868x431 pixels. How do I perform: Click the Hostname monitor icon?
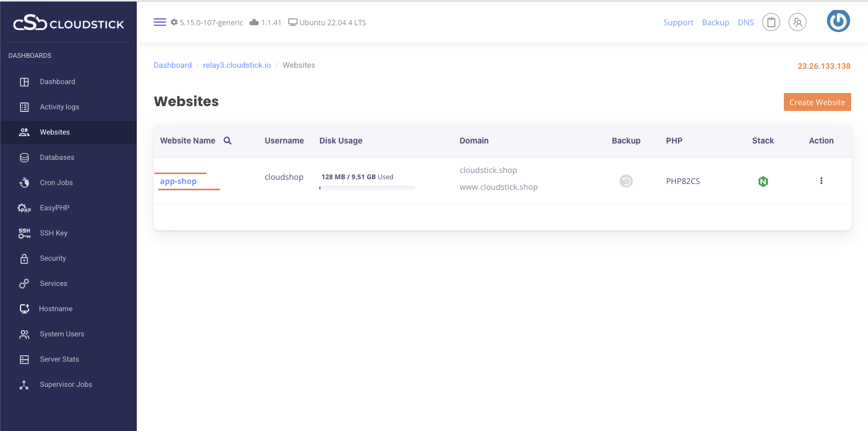24,309
